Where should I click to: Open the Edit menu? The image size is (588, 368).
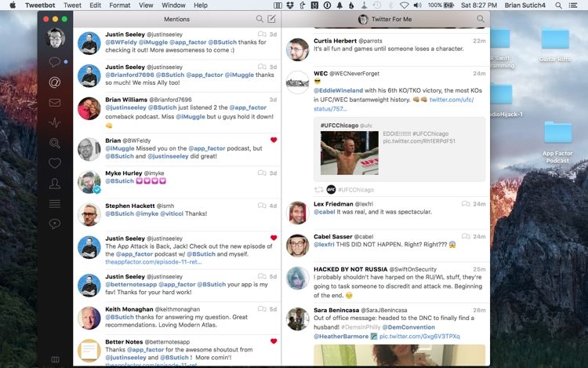click(95, 5)
